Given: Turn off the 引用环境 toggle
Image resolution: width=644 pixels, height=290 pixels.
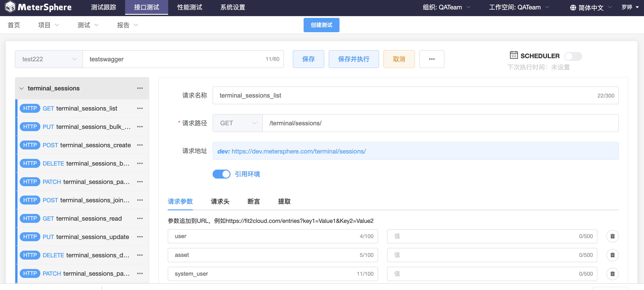Looking at the screenshot, I should pos(221,174).
